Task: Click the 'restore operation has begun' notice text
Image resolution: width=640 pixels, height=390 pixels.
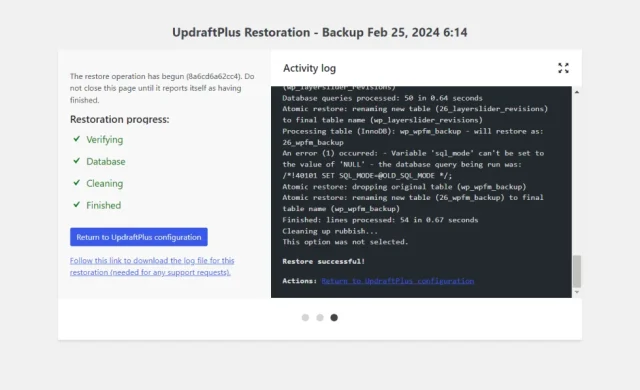Action: [162, 88]
